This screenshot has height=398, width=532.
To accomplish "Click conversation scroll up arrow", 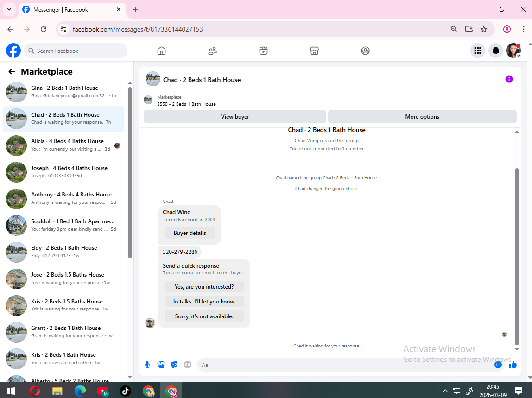I will tap(517, 132).
